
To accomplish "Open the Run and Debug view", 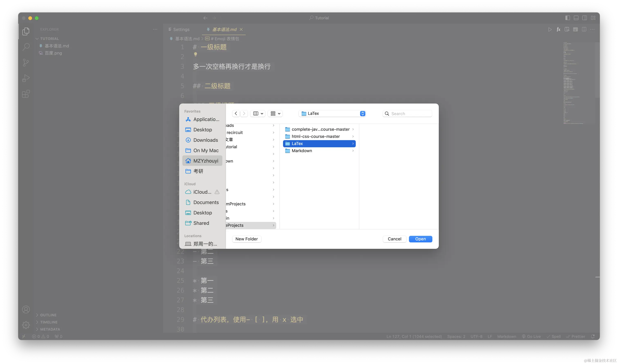I will click(x=26, y=78).
